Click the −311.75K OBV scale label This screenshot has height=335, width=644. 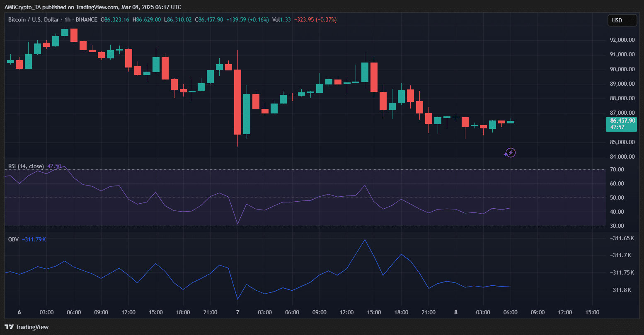622,273
